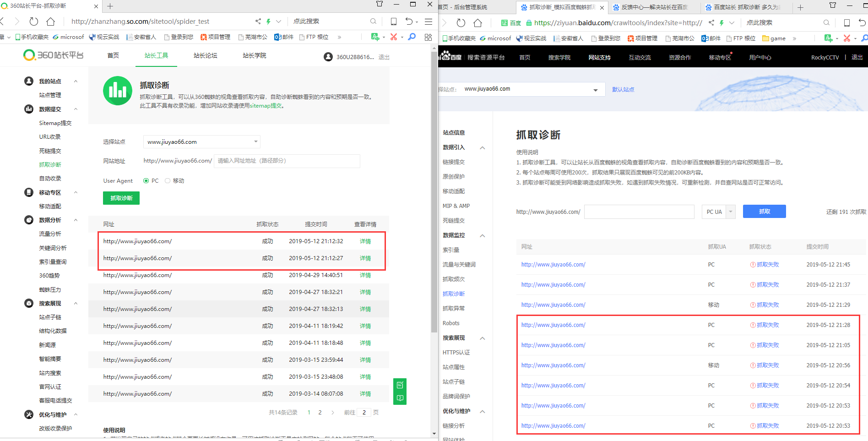
Task: Click the user avatar icon next to 360U288616
Action: pyautogui.click(x=328, y=57)
